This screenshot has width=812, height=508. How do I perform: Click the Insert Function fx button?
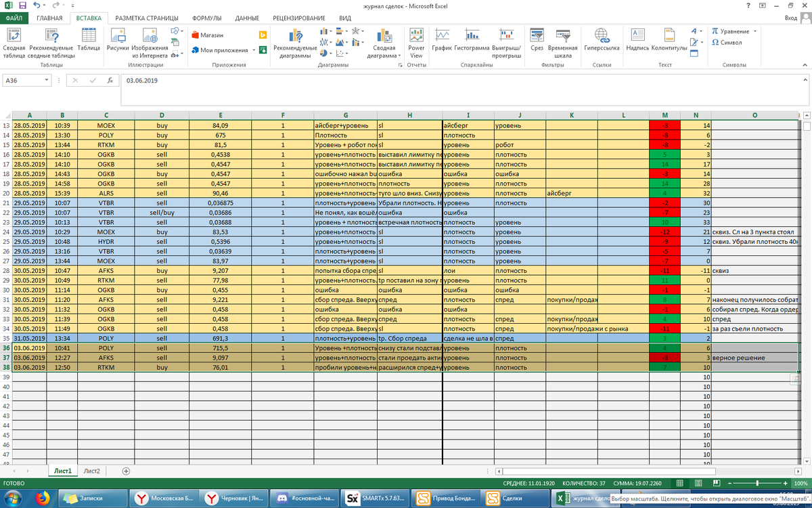click(109, 80)
